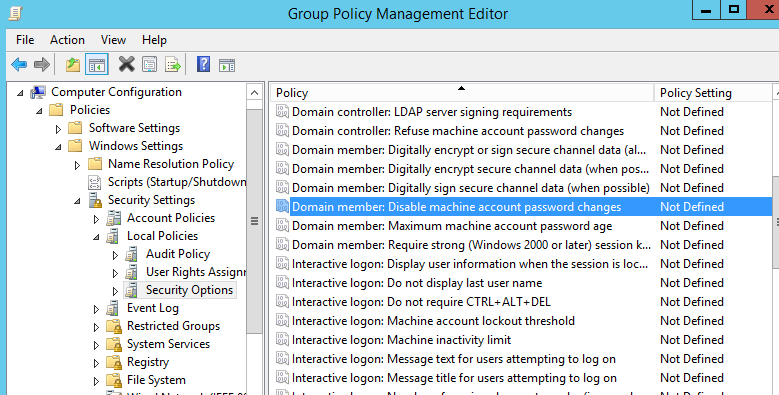Click the Export List toolbar icon

173,65
